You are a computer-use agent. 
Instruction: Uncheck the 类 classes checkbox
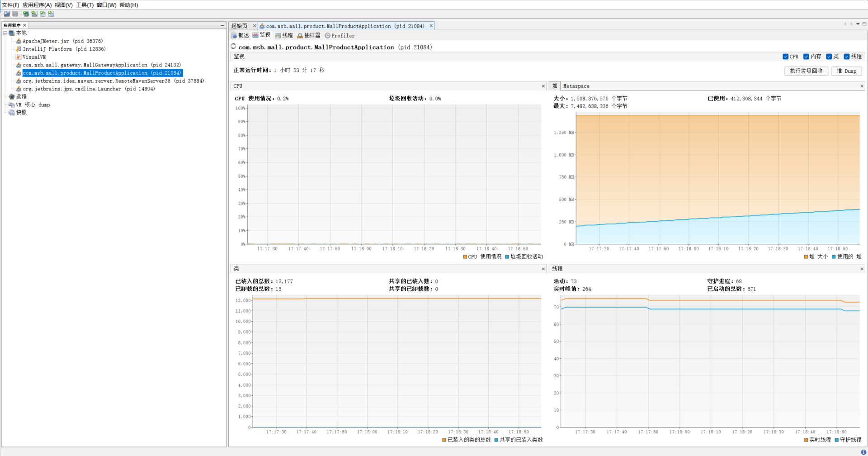tap(829, 57)
